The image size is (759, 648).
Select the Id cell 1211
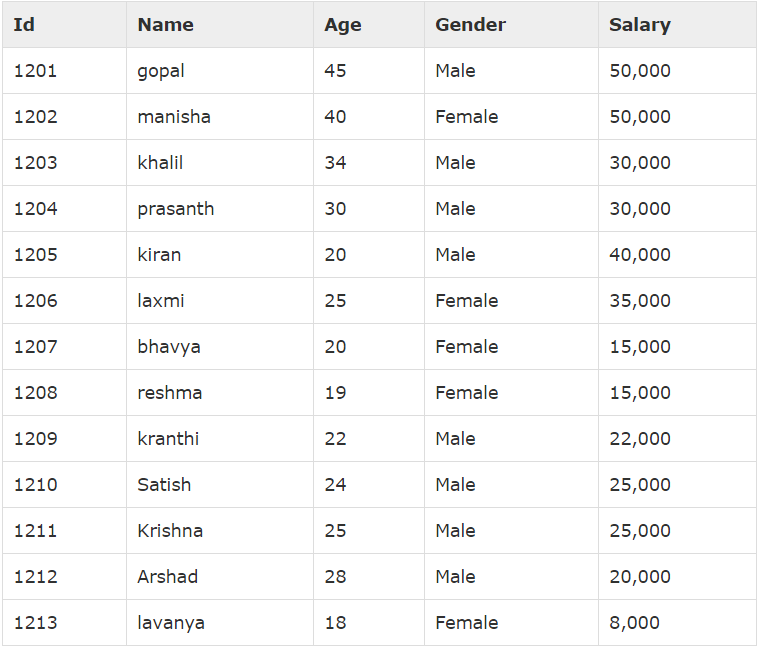coord(36,531)
